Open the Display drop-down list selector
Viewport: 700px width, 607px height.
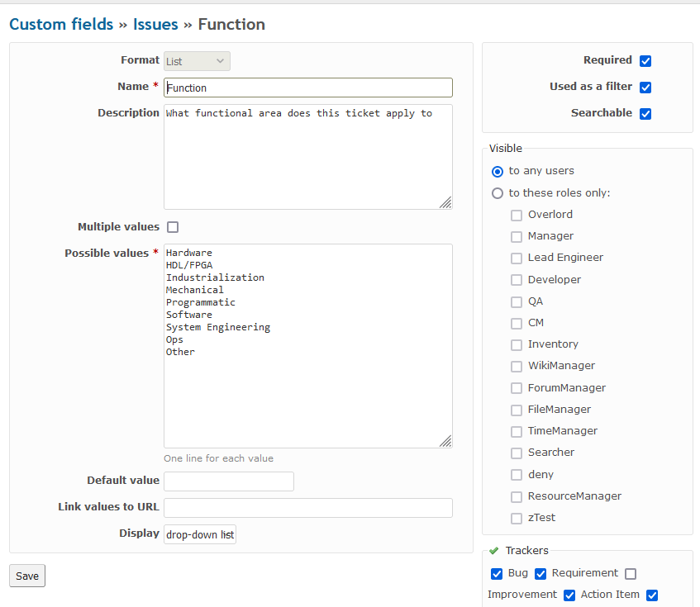[x=200, y=534]
